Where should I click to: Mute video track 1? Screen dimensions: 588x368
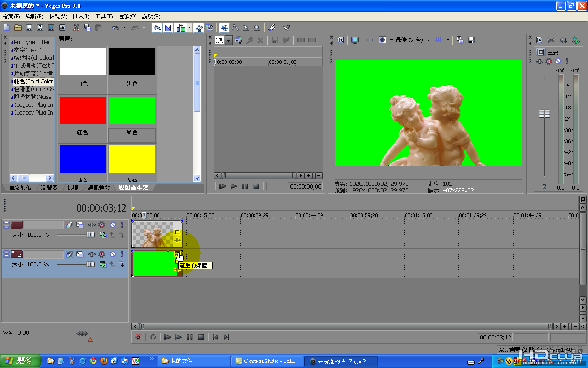point(112,225)
